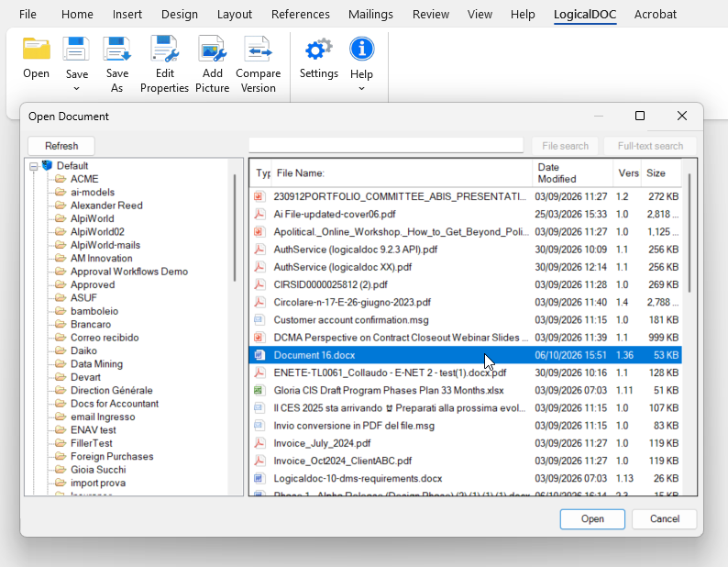Maximize the Open Document dialog

(x=640, y=116)
